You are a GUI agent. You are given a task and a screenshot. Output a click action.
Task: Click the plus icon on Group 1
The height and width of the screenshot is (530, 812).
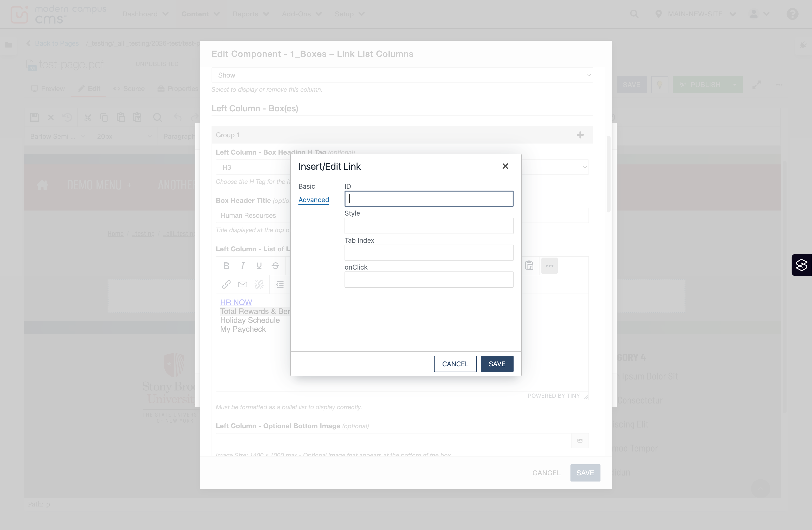click(580, 135)
